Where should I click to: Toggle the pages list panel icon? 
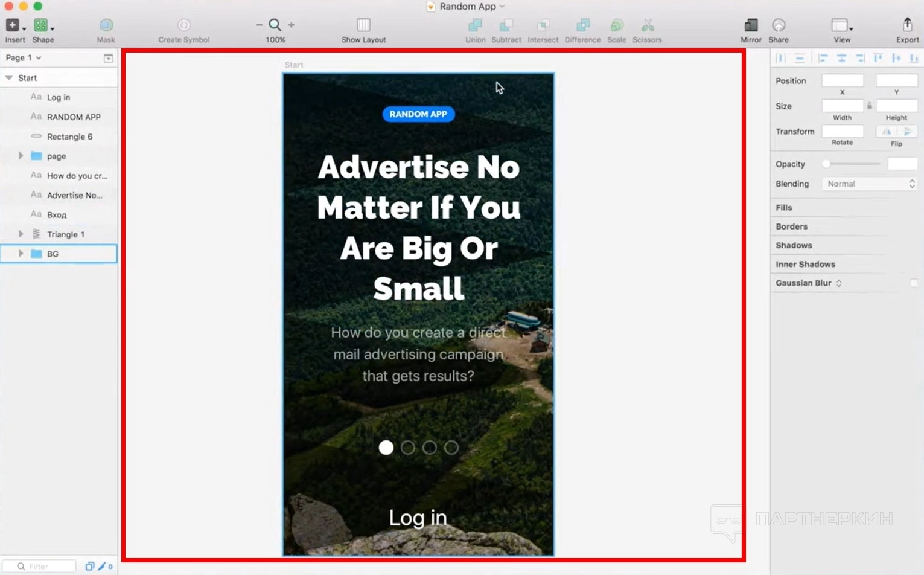[108, 58]
